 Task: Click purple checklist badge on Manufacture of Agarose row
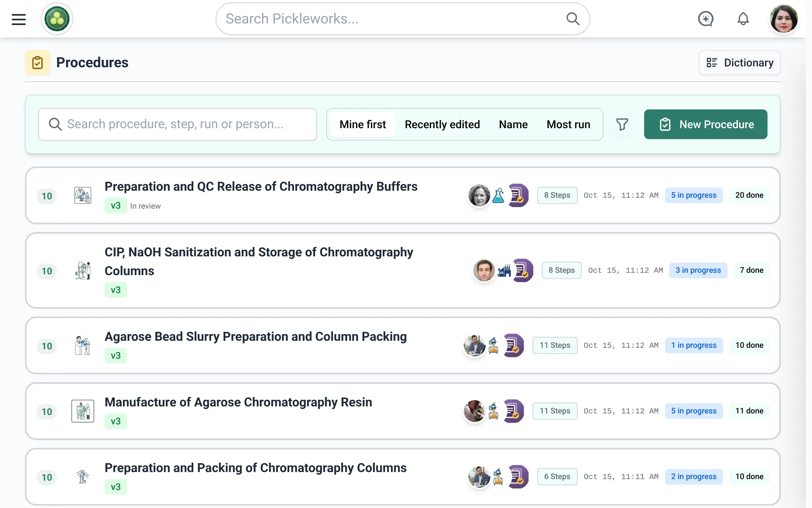click(x=513, y=411)
